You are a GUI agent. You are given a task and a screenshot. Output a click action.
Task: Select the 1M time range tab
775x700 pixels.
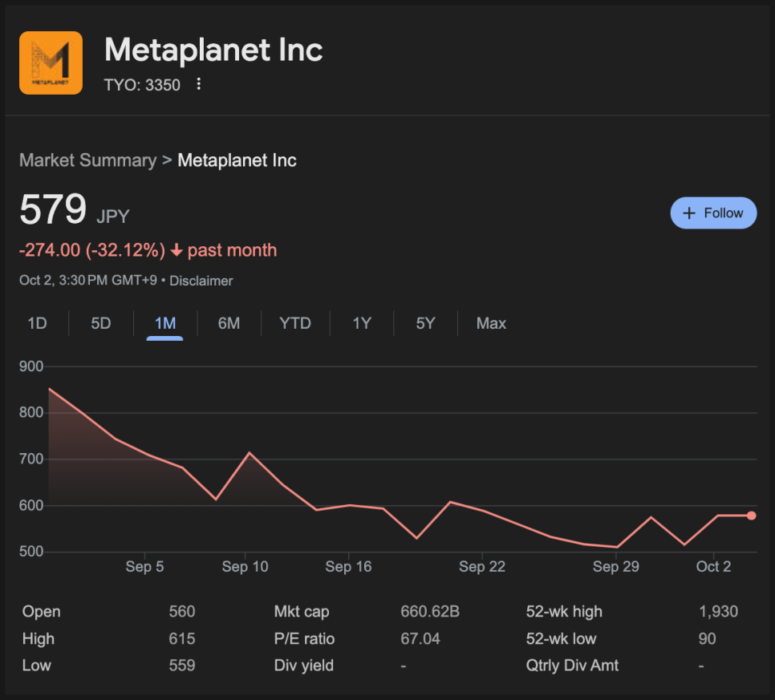(165, 323)
